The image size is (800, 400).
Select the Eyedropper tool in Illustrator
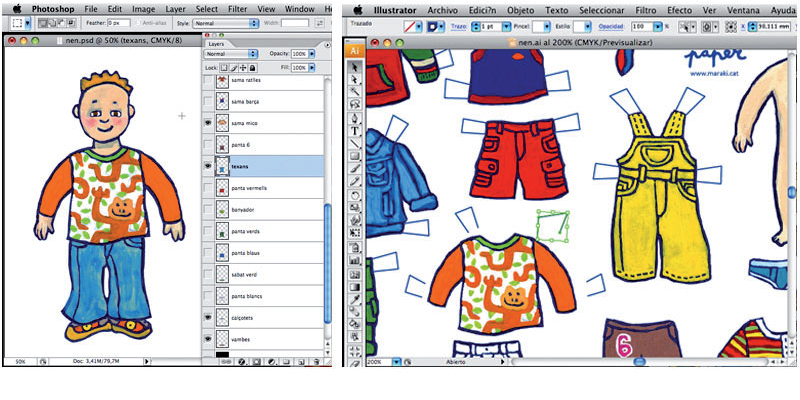click(355, 299)
